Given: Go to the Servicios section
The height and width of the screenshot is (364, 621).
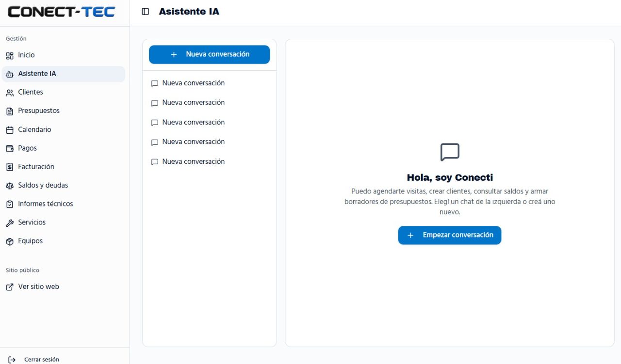Looking at the screenshot, I should pyautogui.click(x=64, y=222).
